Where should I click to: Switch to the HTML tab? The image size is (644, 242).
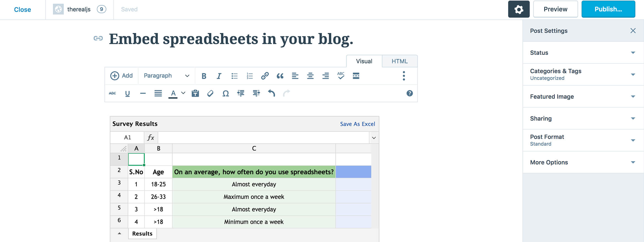point(400,61)
